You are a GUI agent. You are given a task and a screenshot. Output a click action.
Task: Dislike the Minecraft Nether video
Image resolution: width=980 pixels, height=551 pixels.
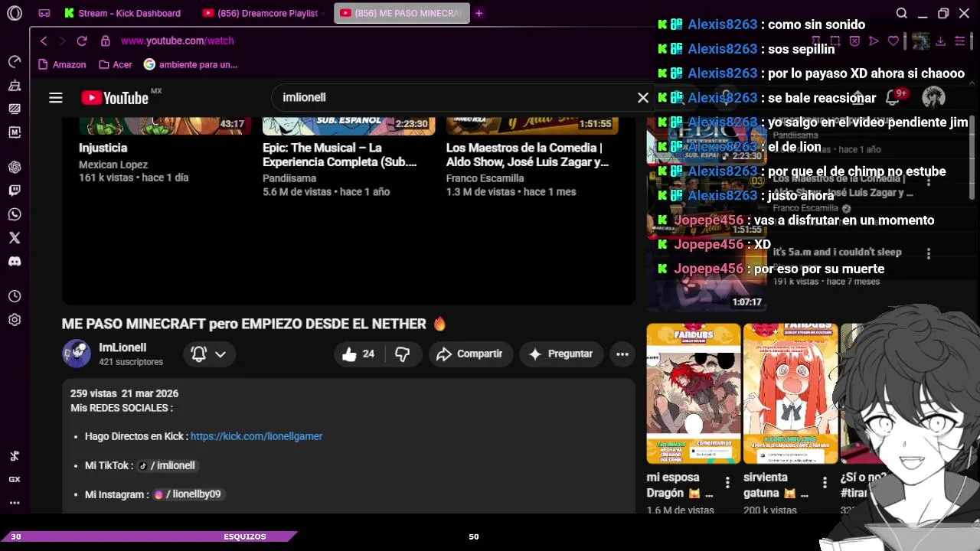[402, 354]
